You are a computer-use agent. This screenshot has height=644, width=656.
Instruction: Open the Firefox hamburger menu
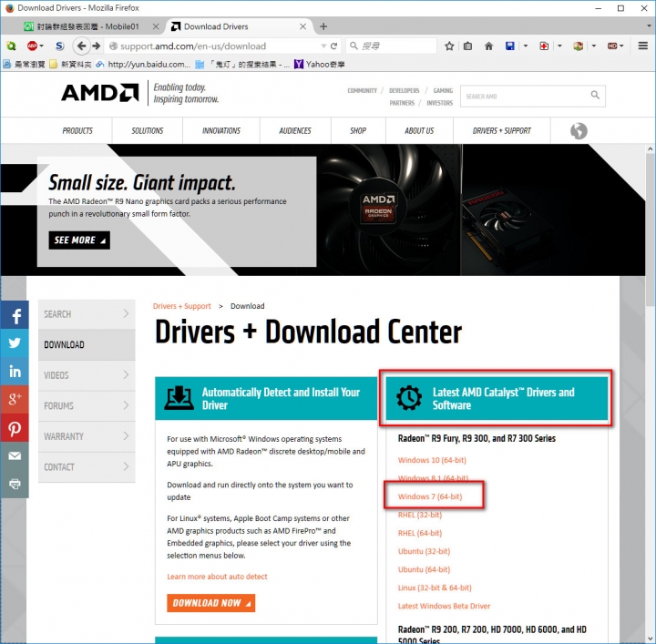pos(643,46)
